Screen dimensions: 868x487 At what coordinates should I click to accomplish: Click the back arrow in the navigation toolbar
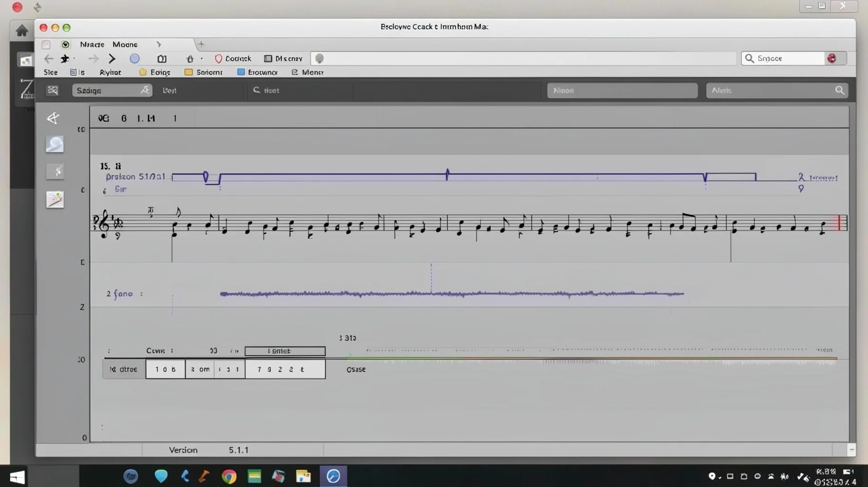coord(49,58)
